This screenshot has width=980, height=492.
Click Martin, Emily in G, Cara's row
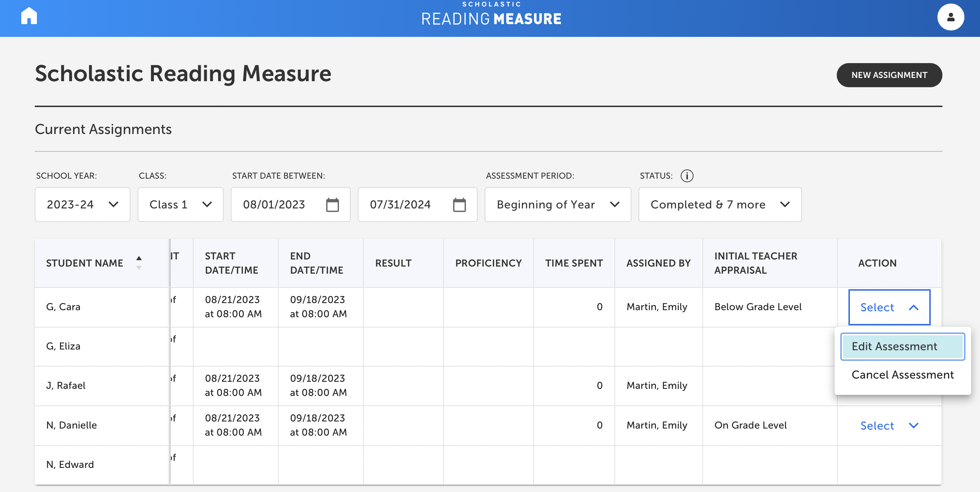657,307
